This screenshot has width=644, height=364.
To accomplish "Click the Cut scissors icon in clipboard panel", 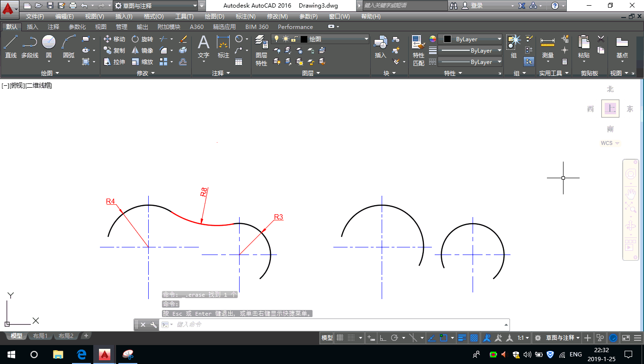I will (x=601, y=39).
